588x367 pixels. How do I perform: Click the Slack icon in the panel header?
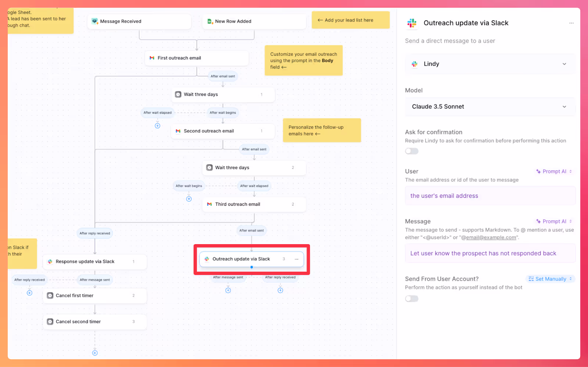tap(412, 23)
